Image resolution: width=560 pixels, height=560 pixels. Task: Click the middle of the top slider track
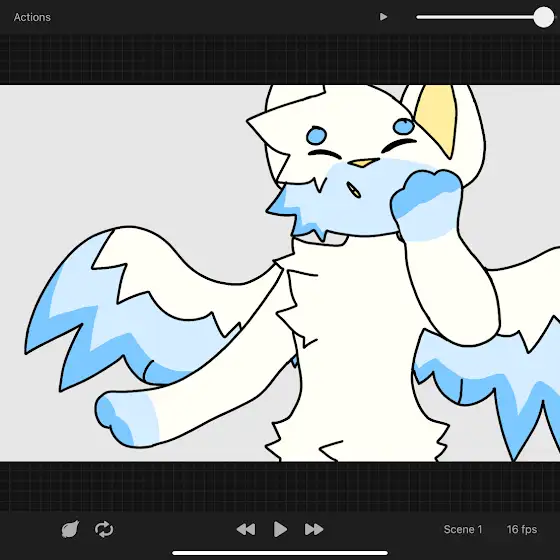coord(480,17)
